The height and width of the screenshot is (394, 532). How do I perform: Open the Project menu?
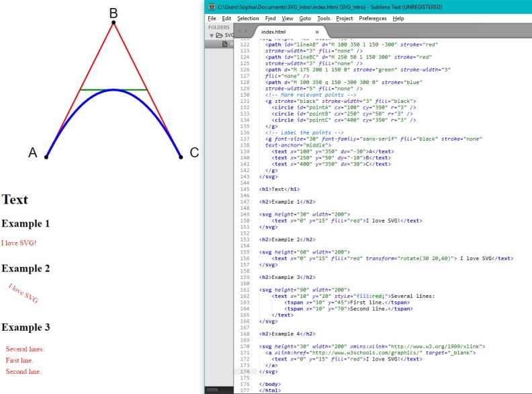tap(345, 18)
